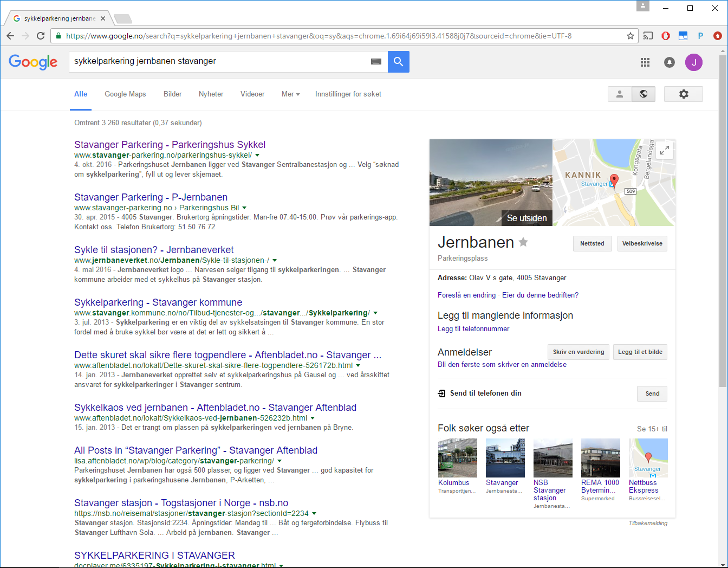Expand arrow beside nsb.no stavanger-stasjon URL
Viewport: 728px width, 568px height.
tap(314, 514)
